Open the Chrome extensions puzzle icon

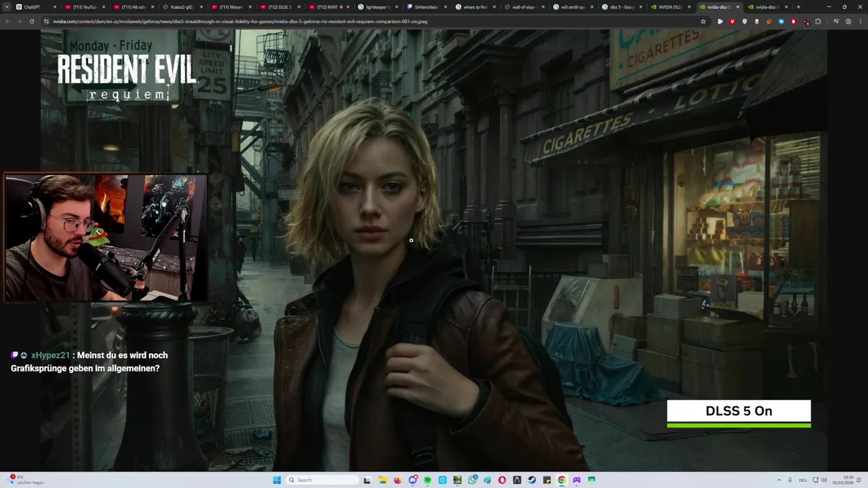[x=818, y=21]
